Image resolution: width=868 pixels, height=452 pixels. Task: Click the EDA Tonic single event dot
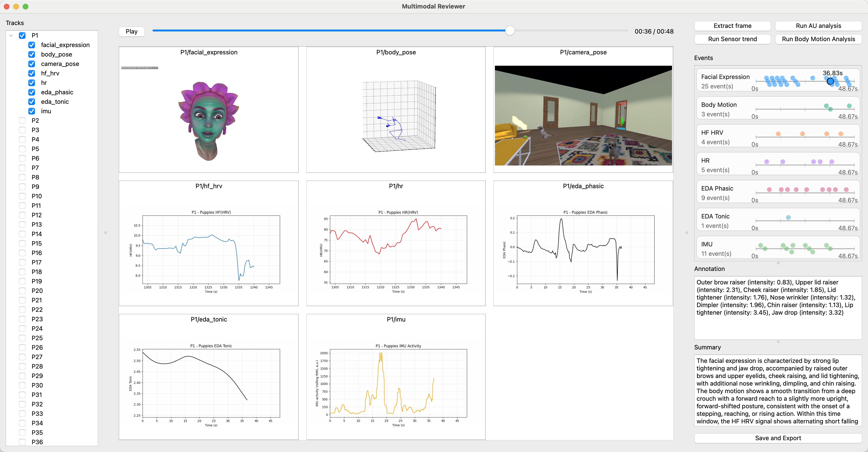tap(788, 217)
